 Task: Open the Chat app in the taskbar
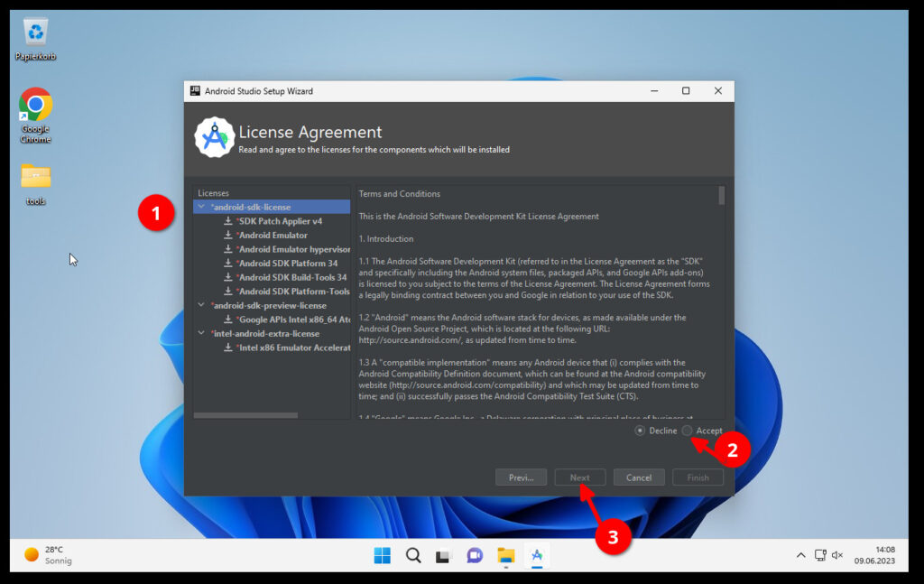tap(475, 555)
